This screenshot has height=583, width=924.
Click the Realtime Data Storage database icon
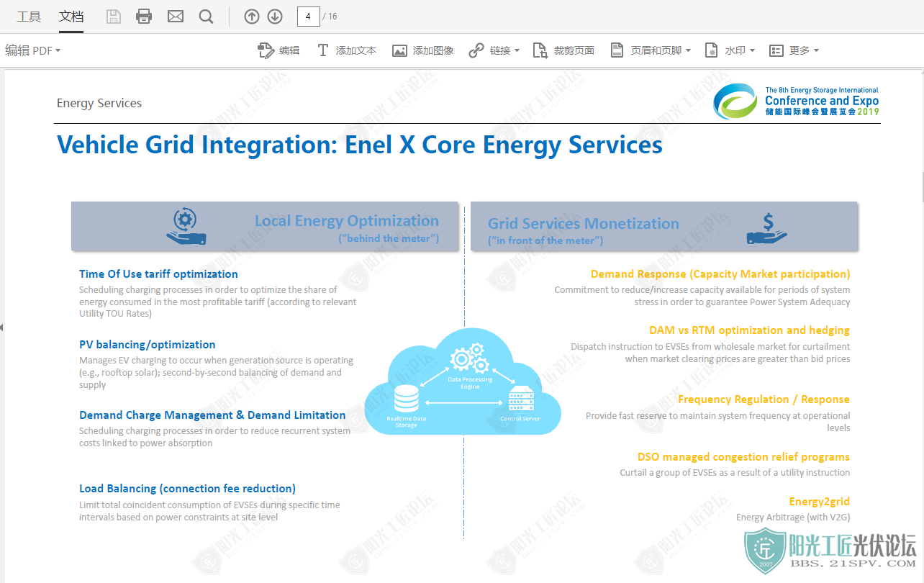(407, 399)
